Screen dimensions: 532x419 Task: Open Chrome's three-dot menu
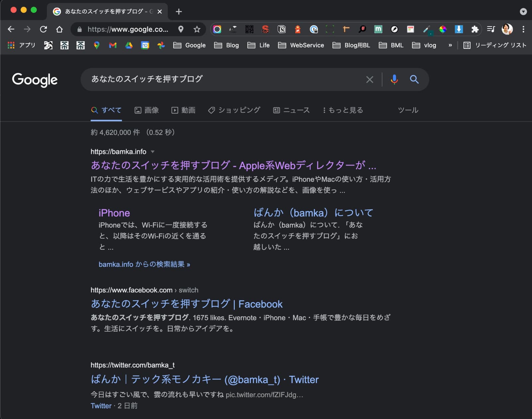click(523, 29)
